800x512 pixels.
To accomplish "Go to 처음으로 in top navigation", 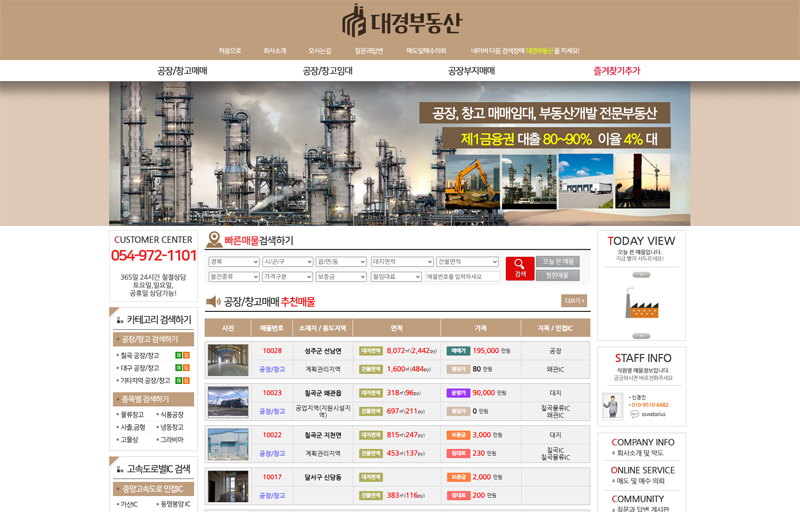I will [x=230, y=50].
